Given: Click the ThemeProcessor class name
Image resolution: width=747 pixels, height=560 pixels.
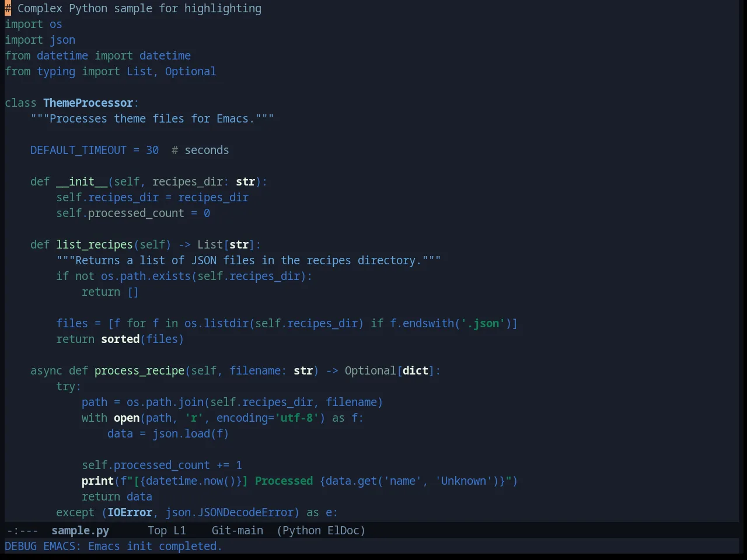Looking at the screenshot, I should click(88, 103).
